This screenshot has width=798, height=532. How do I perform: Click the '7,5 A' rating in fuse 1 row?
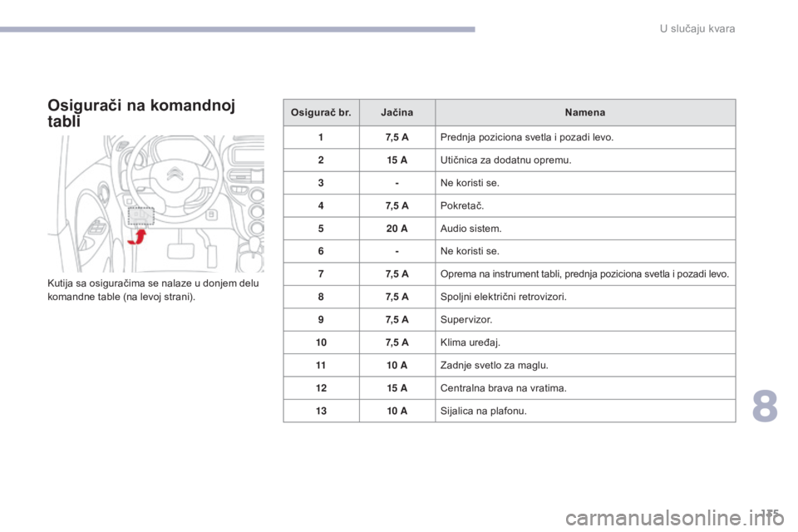click(x=397, y=137)
